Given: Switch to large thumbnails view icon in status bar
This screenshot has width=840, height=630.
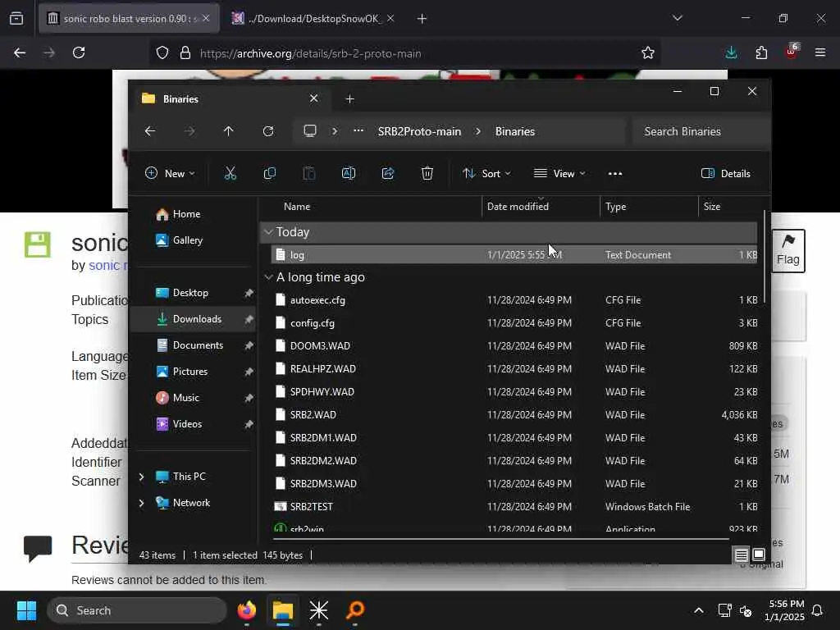Looking at the screenshot, I should point(759,555).
